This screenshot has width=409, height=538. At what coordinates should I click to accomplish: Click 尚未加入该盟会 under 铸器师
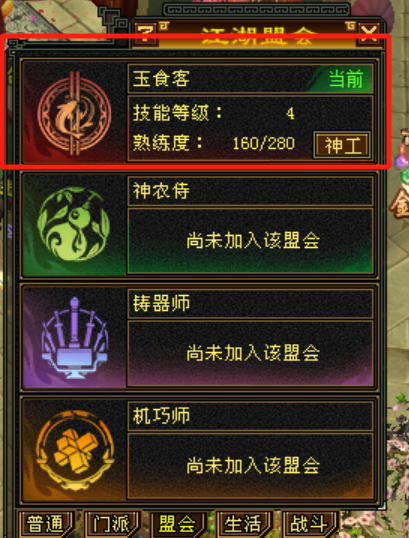coord(253,353)
